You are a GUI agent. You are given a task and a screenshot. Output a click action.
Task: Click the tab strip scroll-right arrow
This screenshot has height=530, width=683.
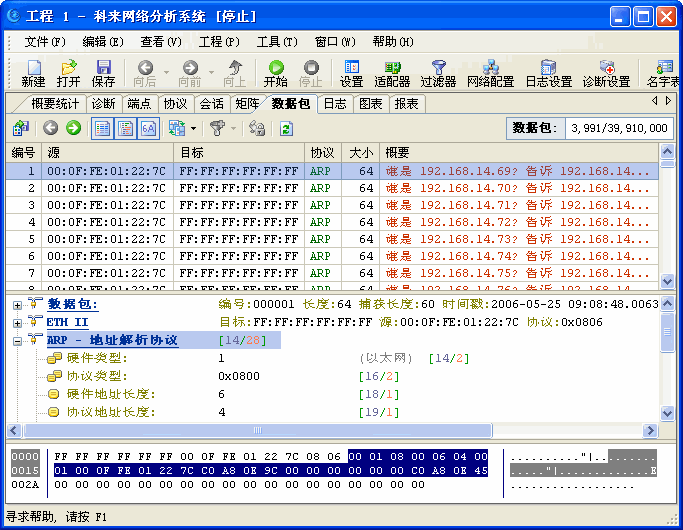[668, 101]
